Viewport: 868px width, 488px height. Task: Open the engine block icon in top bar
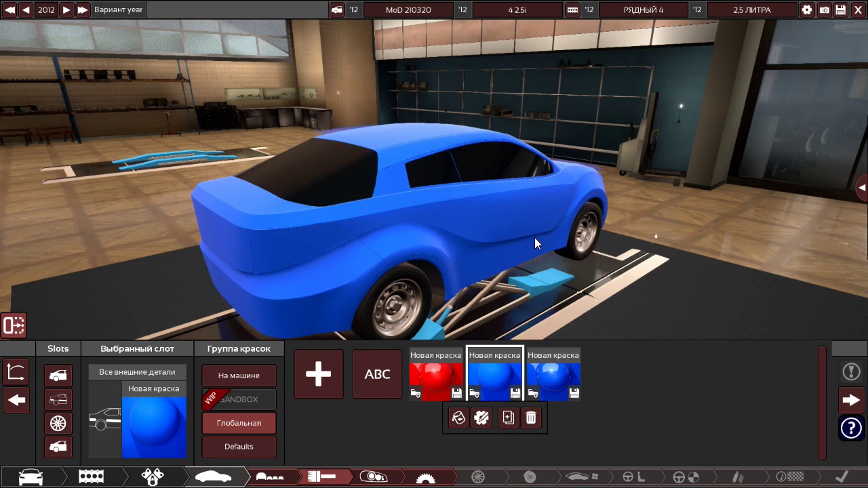572,9
